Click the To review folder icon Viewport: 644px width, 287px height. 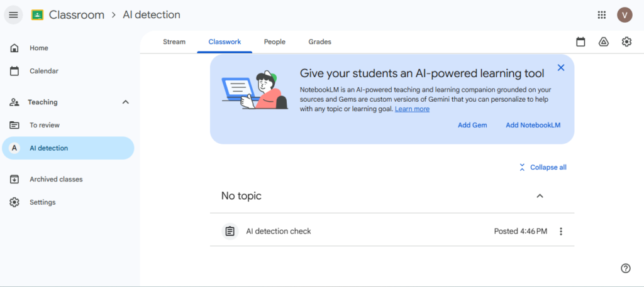point(14,125)
